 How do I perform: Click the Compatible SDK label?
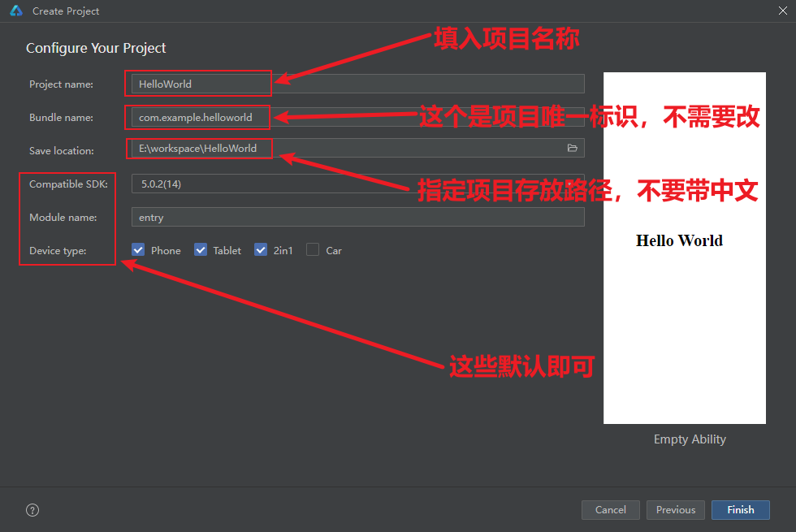coord(68,184)
